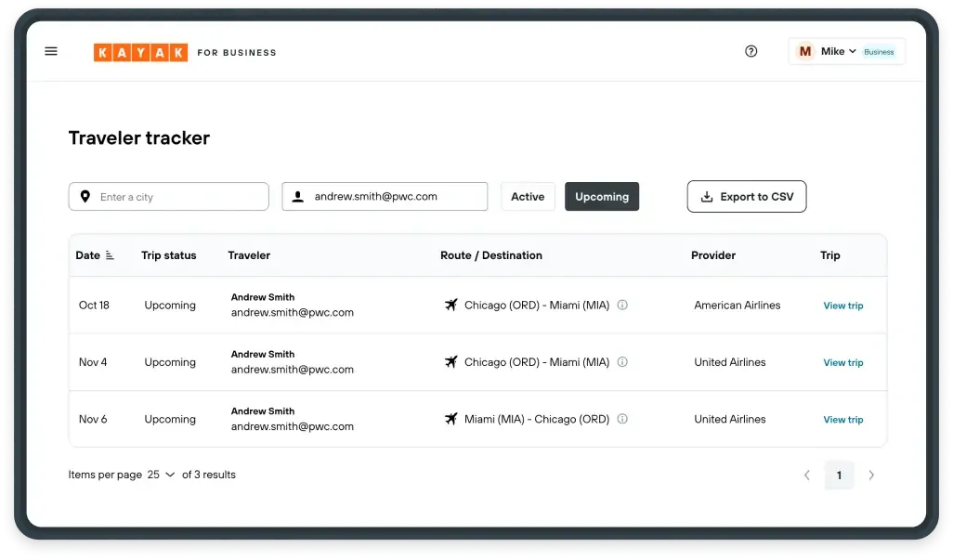This screenshot has width=953, height=560.
Task: Click Mike's profile avatar
Action: 804,52
